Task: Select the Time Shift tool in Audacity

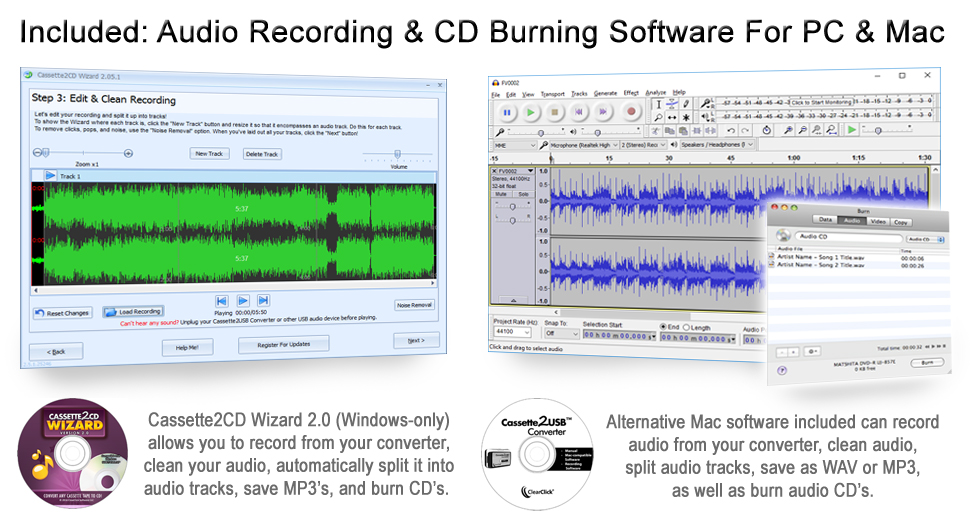Action: click(672, 117)
